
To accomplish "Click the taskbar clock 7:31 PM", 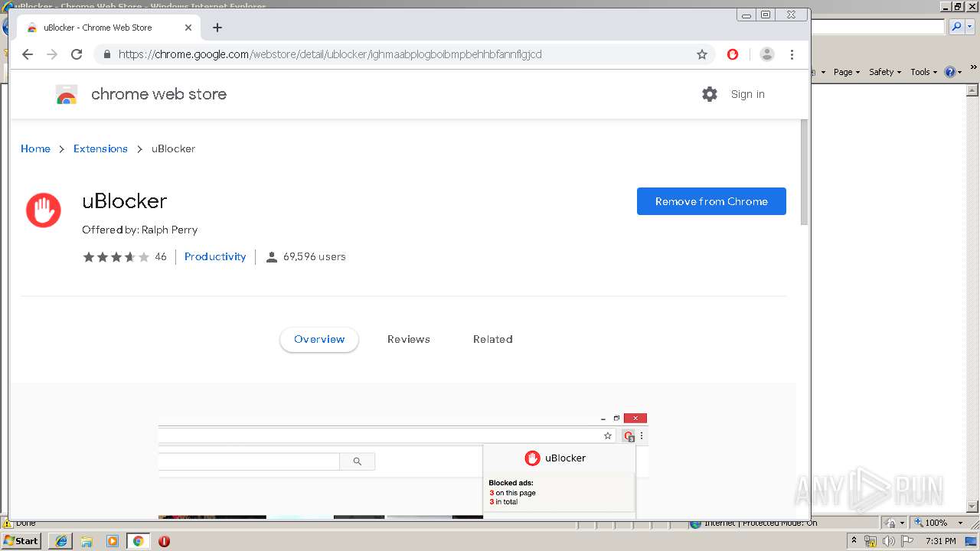I will click(x=941, y=541).
